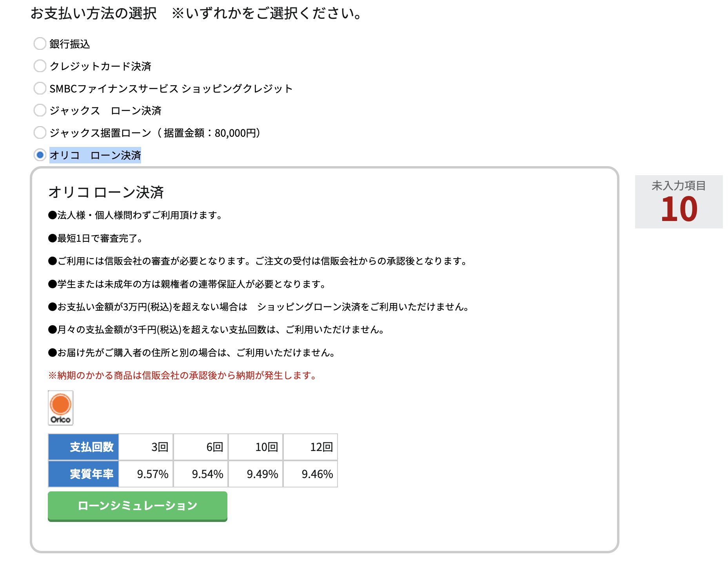Select the 6回 payment count cell
This screenshot has width=728, height=567.
[x=201, y=447]
